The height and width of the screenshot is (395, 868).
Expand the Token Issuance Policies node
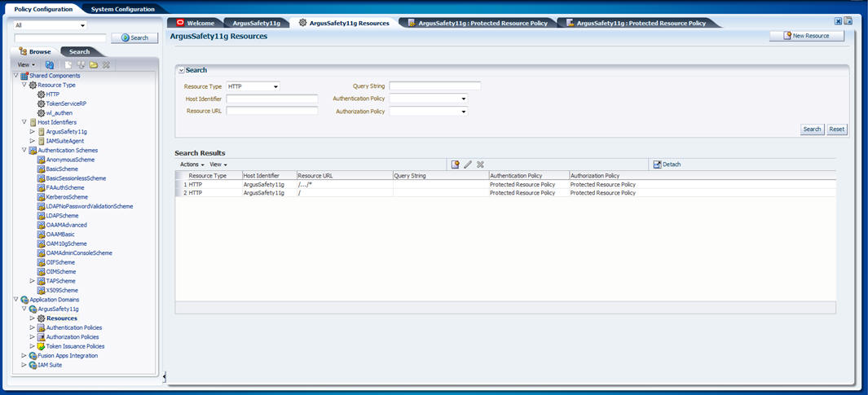tap(32, 346)
